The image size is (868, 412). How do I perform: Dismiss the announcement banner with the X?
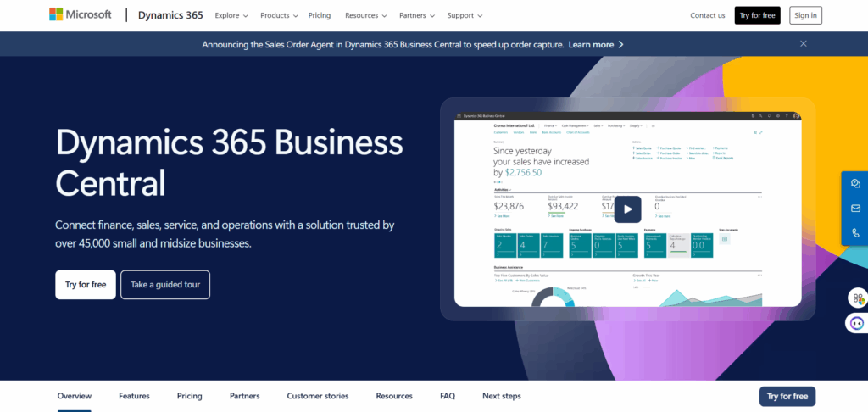point(804,44)
